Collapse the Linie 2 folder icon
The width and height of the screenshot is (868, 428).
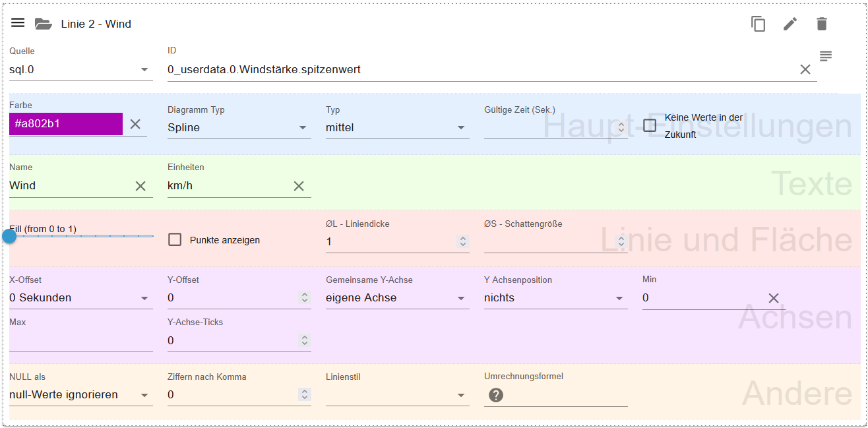pyautogui.click(x=43, y=24)
